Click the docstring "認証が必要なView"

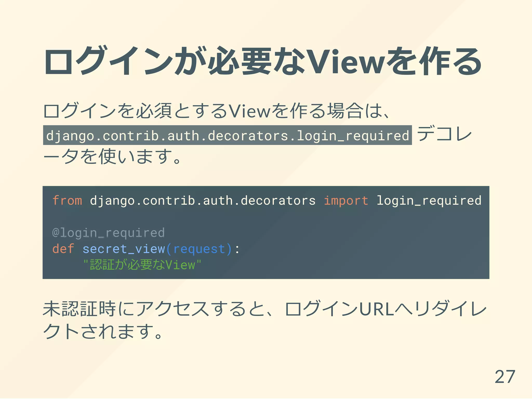(x=142, y=265)
